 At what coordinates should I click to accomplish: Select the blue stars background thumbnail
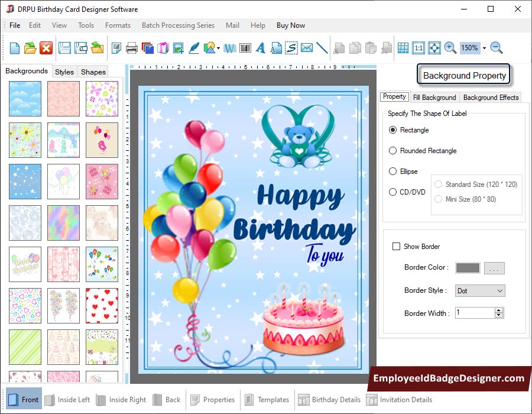25,182
